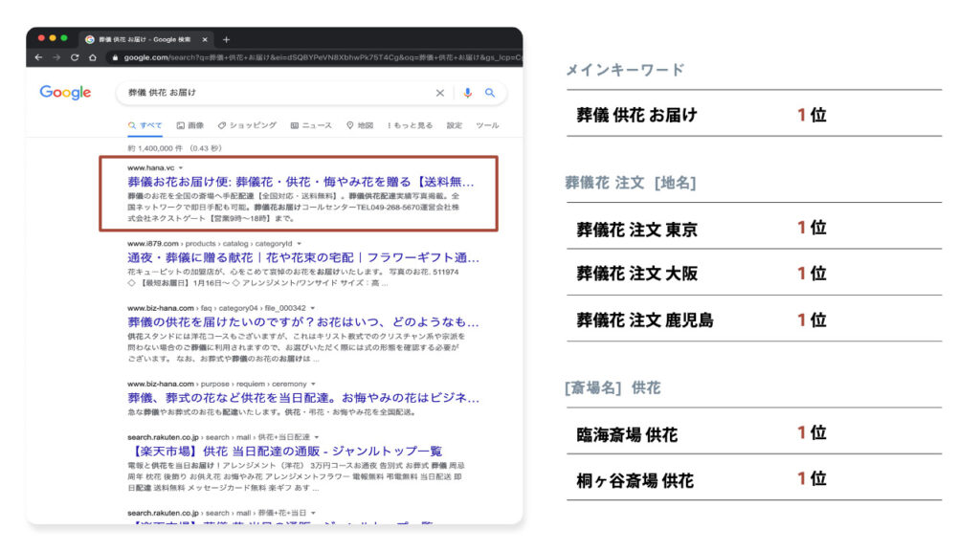Open a new tab with plus button
Image resolution: width=980 pixels, height=551 pixels.
[x=226, y=39]
